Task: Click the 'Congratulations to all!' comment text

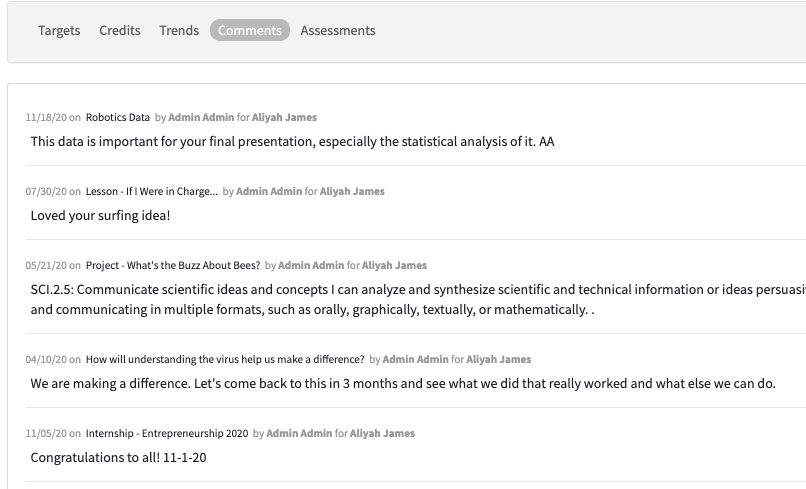Action: pyautogui.click(x=119, y=457)
